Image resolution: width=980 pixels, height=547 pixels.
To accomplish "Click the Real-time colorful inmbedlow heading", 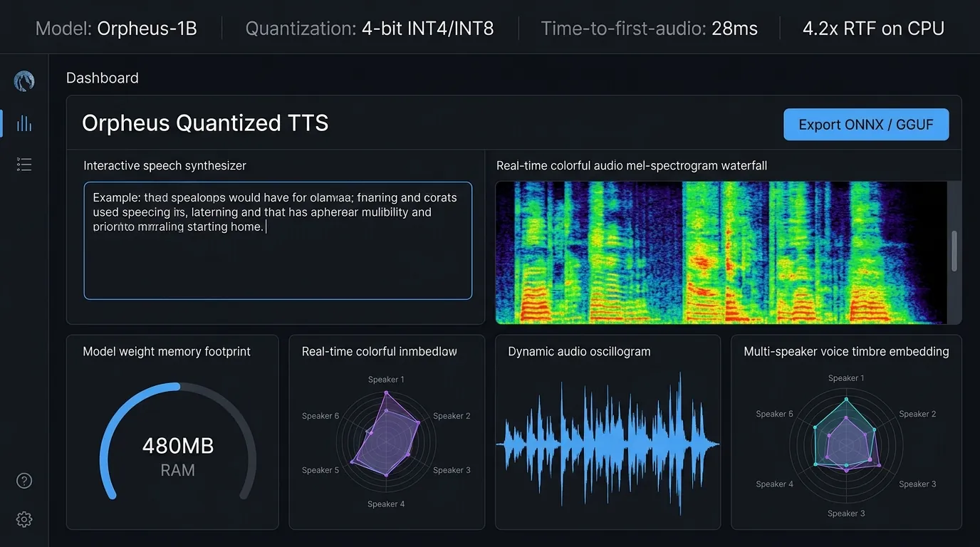I will tap(380, 351).
